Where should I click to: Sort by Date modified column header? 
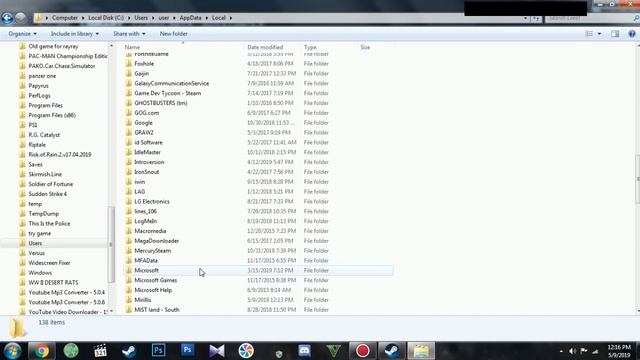click(265, 47)
